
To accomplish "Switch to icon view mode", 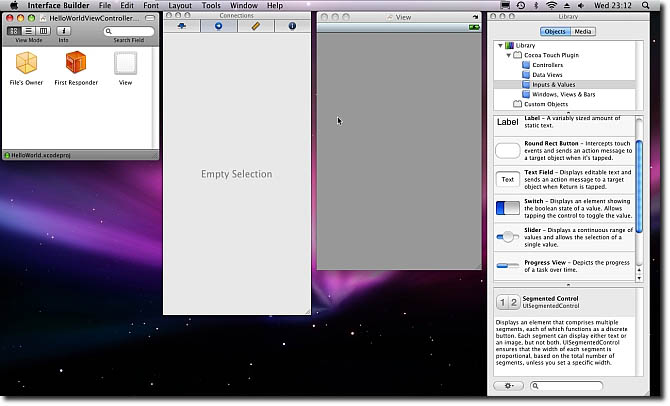I will pyautogui.click(x=14, y=31).
